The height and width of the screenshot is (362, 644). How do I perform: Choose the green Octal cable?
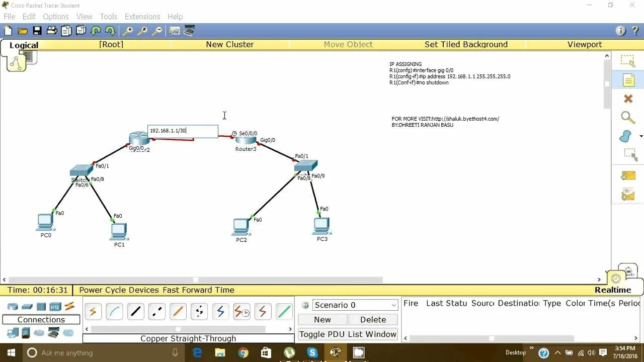coord(284,312)
